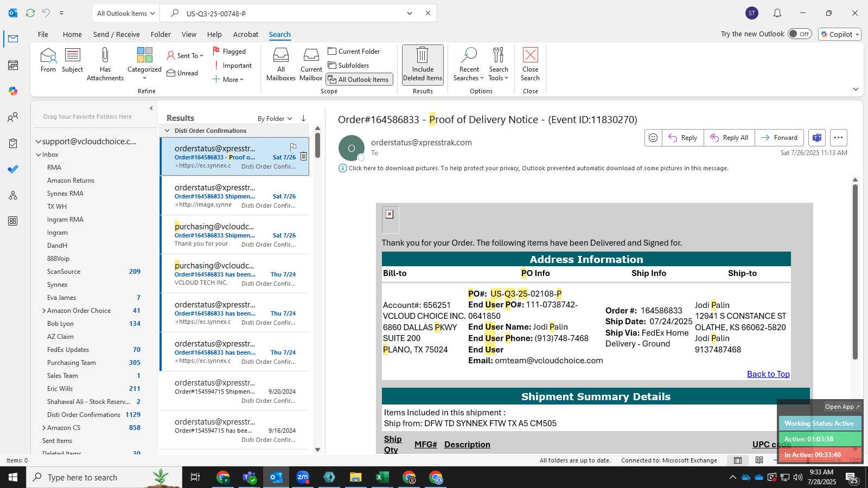Open Sent To dropdown
This screenshot has width=868, height=488.
tap(185, 55)
